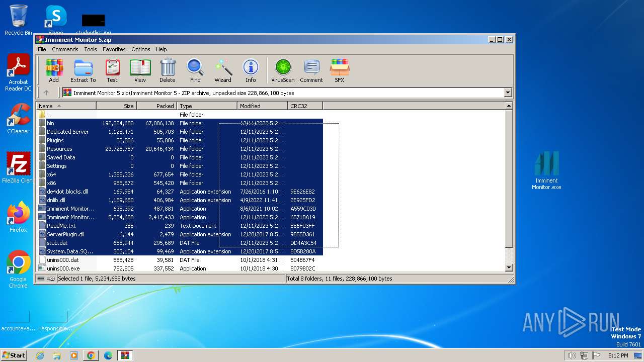
Task: Launch CCleaner from desktop
Action: (x=18, y=119)
